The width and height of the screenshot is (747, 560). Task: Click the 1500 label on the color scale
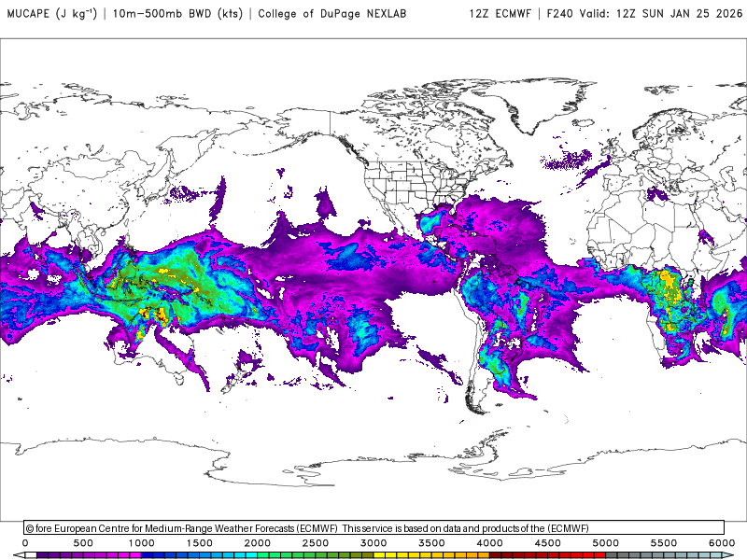point(199,543)
